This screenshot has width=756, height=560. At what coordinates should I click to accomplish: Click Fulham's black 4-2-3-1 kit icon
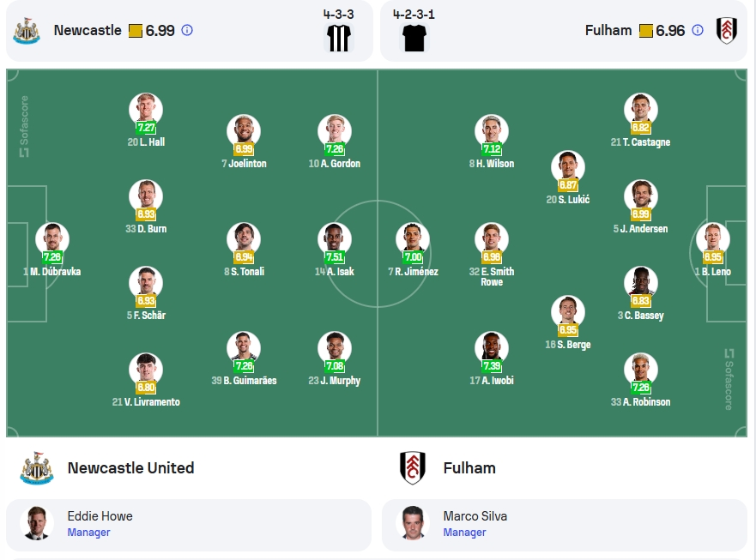click(414, 38)
